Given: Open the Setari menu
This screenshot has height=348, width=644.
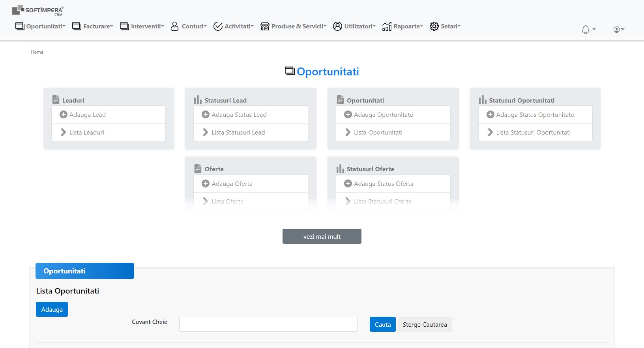Looking at the screenshot, I should point(451,26).
